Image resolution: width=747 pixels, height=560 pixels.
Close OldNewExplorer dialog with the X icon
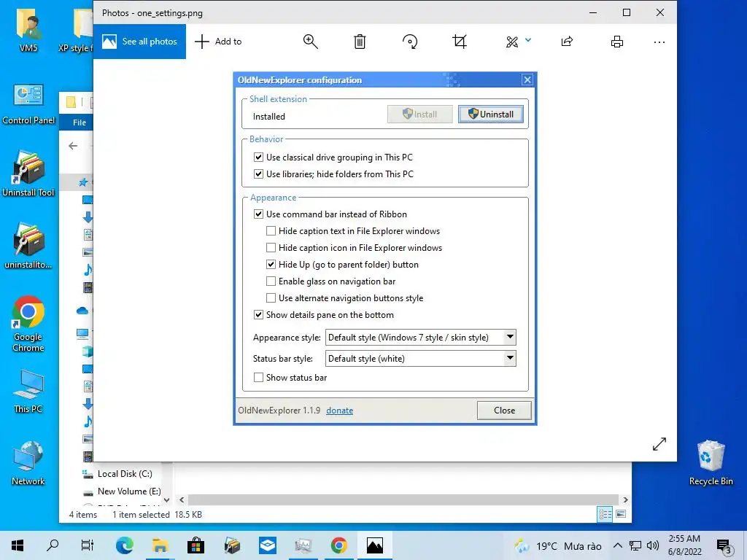click(x=527, y=79)
